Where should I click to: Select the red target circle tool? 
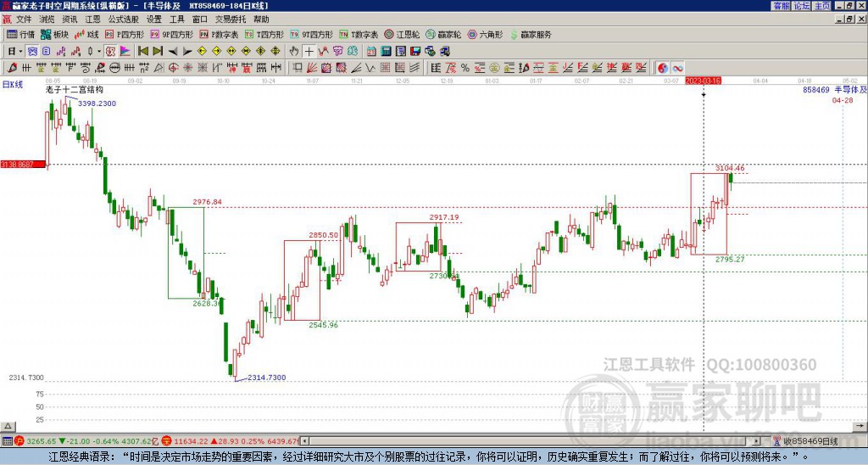click(173, 68)
